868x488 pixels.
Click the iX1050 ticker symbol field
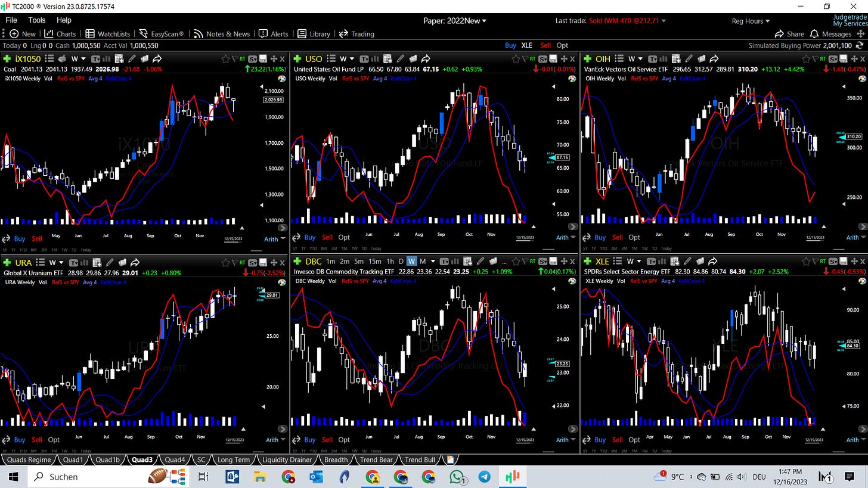pyautogui.click(x=28, y=59)
